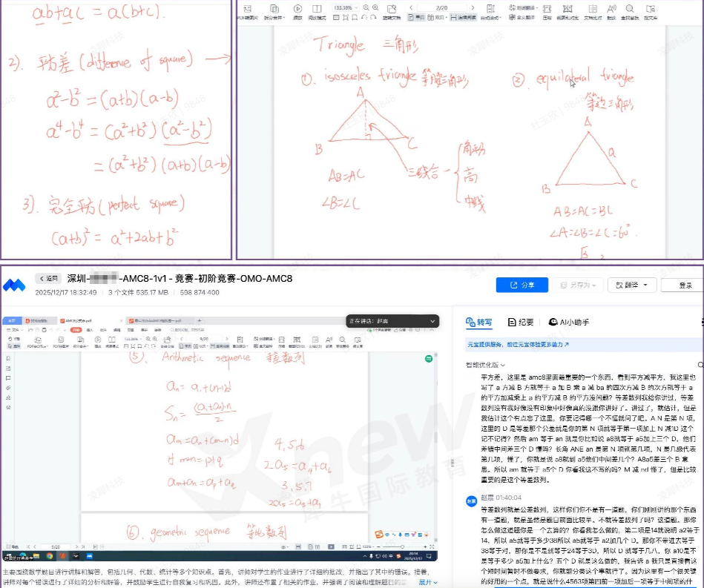Click the Sogou input method icon
Image resolution: width=704 pixels, height=588 pixels.
(379, 534)
